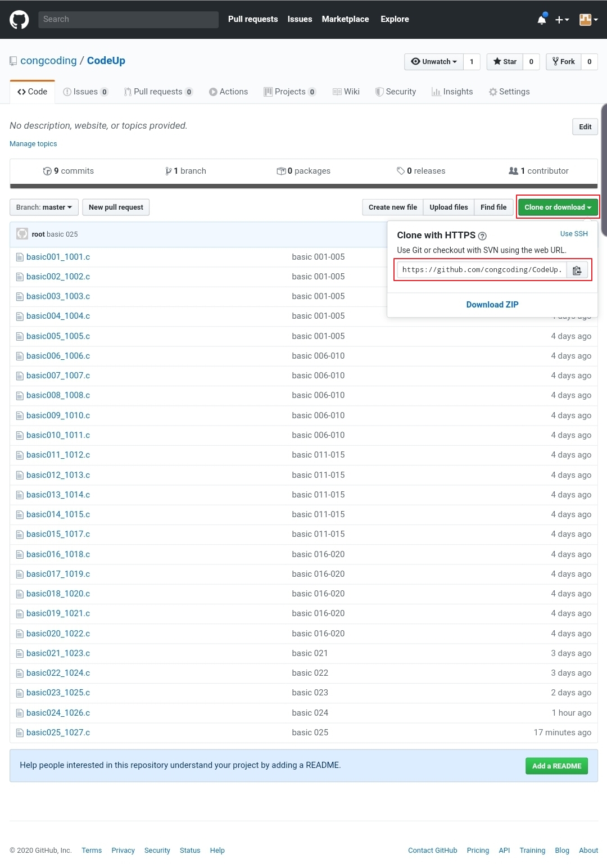This screenshot has height=868, width=607.
Task: Open the plus create-new menu
Action: (562, 20)
